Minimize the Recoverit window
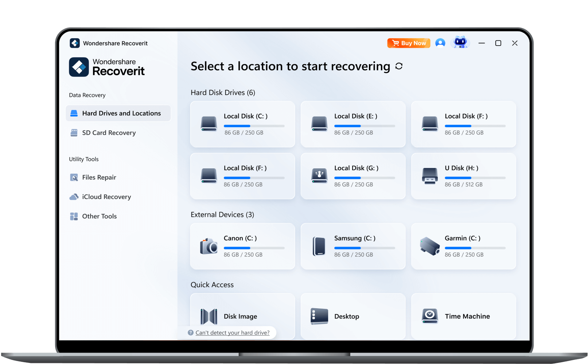The width and height of the screenshot is (588, 364). click(482, 43)
